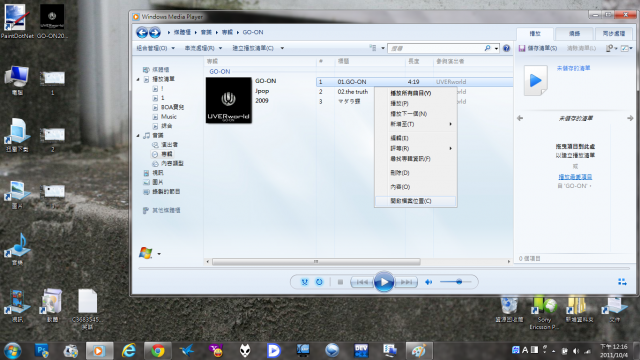
Task: Choose 'Play all (V)' in context menu
Action: [x=416, y=93]
